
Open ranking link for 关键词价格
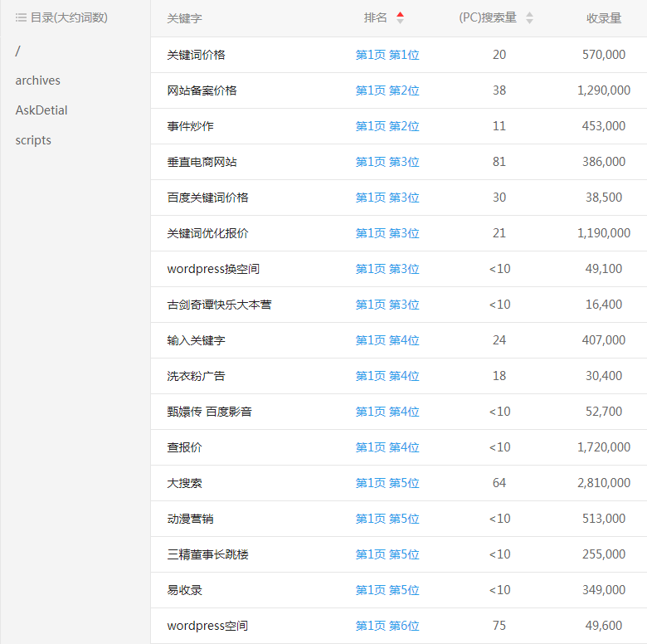click(x=387, y=55)
